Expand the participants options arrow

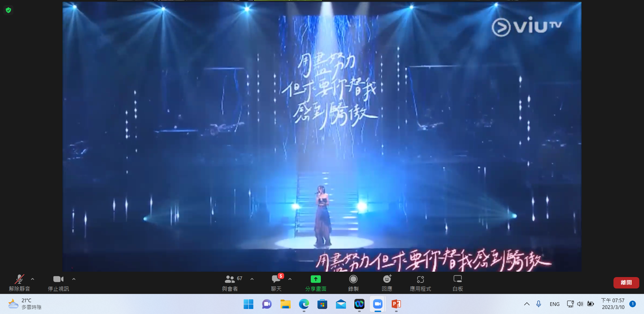point(252,279)
